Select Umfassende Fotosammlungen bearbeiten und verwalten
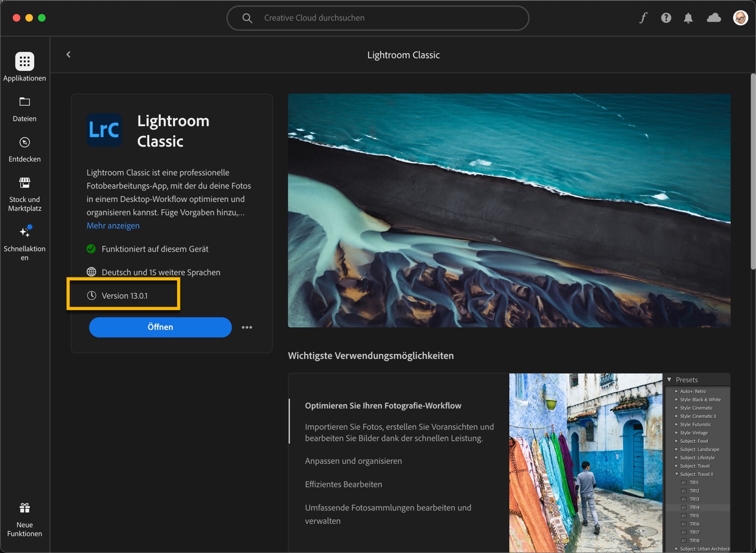The height and width of the screenshot is (553, 756). (388, 514)
